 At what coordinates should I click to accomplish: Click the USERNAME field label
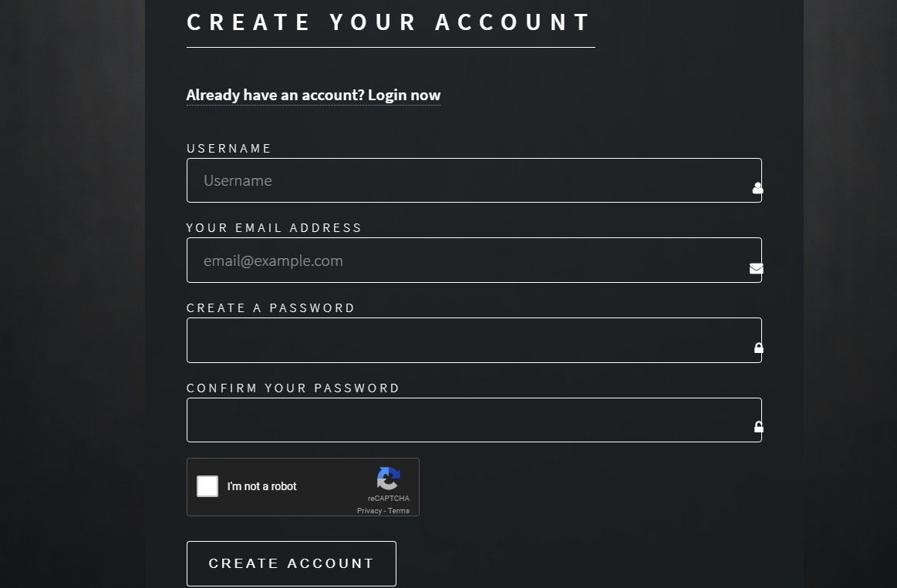pyautogui.click(x=229, y=149)
